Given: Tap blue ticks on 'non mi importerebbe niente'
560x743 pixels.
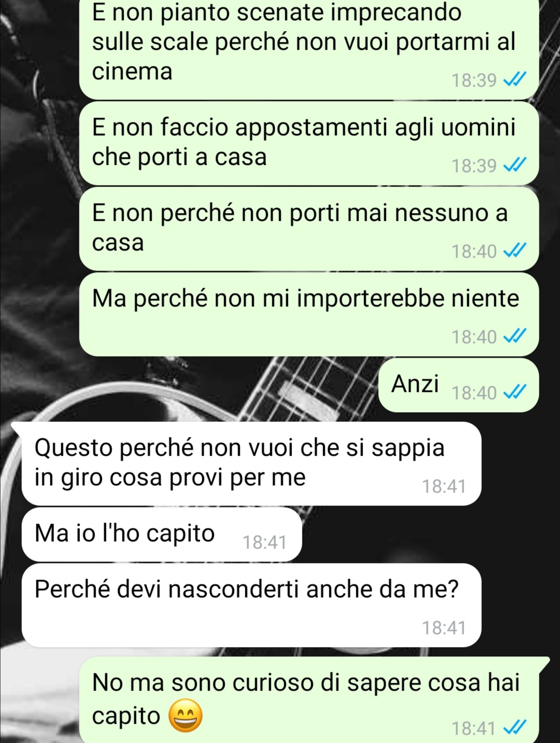Looking at the screenshot, I should pyautogui.click(x=515, y=337).
